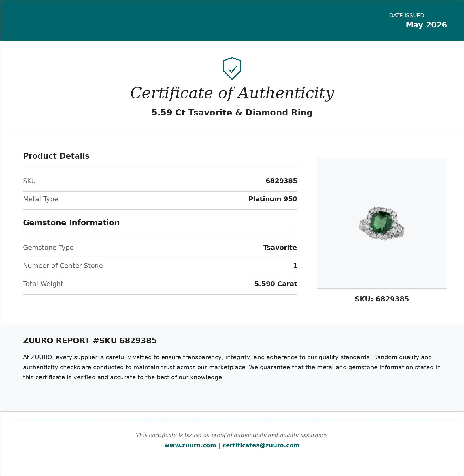Click the 'Total Weight' row label
Image resolution: width=464 pixels, height=476 pixels.
(43, 284)
